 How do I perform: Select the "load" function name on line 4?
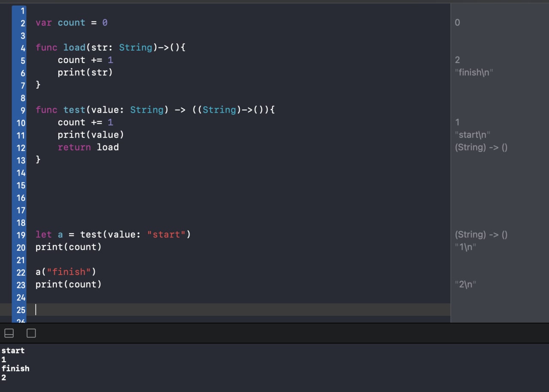[x=74, y=48]
